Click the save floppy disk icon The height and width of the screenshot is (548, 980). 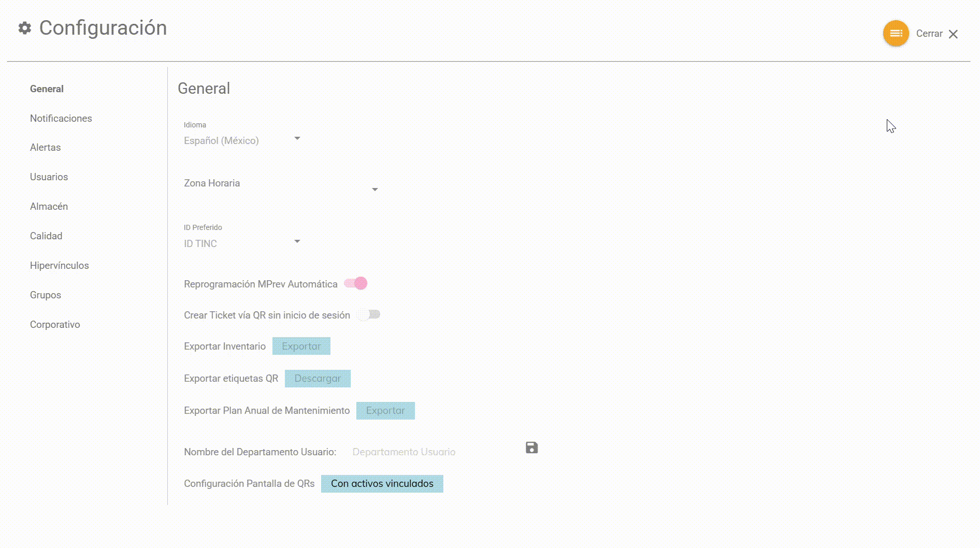[x=531, y=448]
